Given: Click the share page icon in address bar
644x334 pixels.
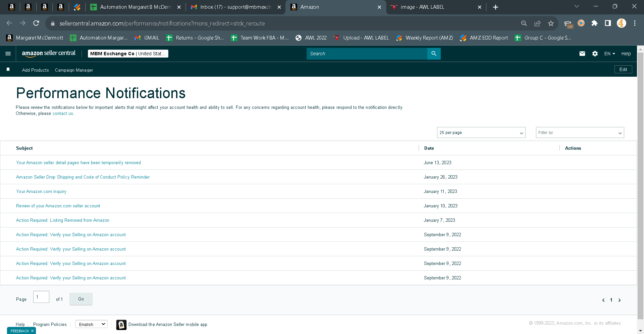Looking at the screenshot, I should click(x=537, y=23).
